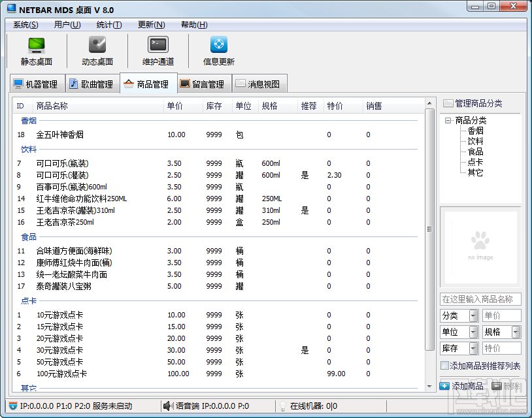Select 食品 in the category tree
Image resolution: width=532 pixels, height=418 pixels.
point(475,152)
